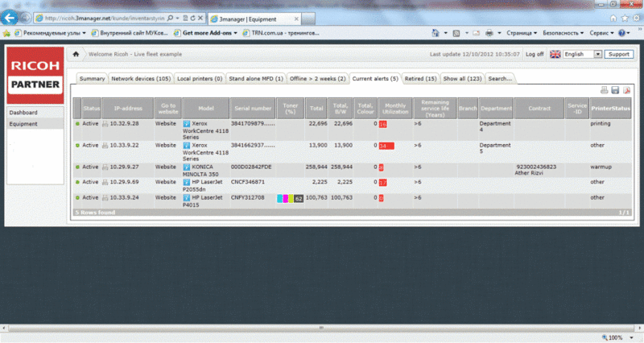Click the browser home icon at top right
The width and height of the screenshot is (644, 343).
pyautogui.click(x=613, y=18)
